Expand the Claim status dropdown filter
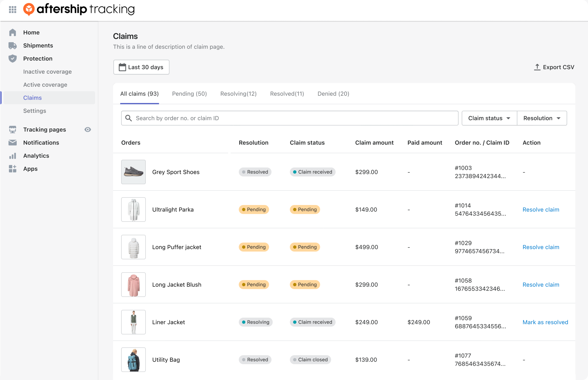 tap(488, 118)
